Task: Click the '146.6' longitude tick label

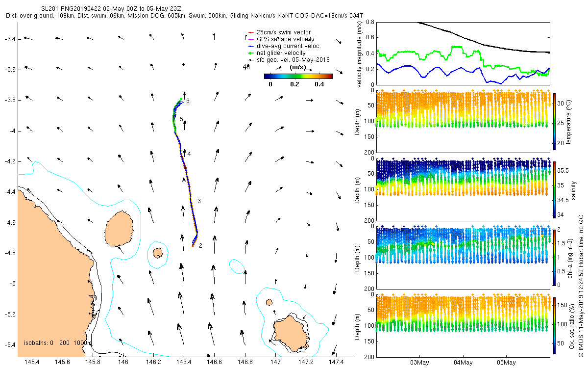Action: (215, 362)
